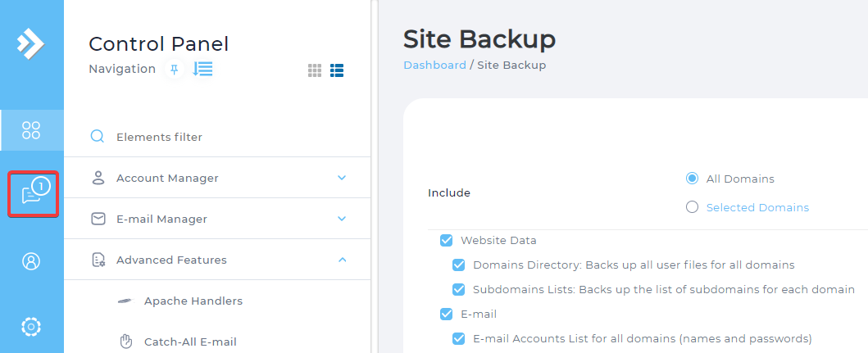Toggle the Subdomains Lists checkbox
Viewport: 868px width, 353px height.
[x=458, y=289]
